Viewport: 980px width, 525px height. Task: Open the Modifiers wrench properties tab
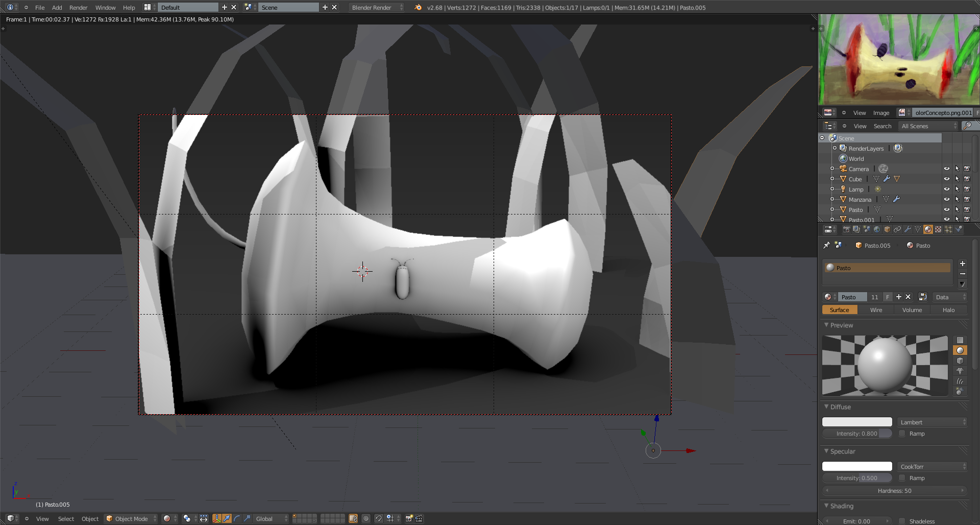(908, 230)
